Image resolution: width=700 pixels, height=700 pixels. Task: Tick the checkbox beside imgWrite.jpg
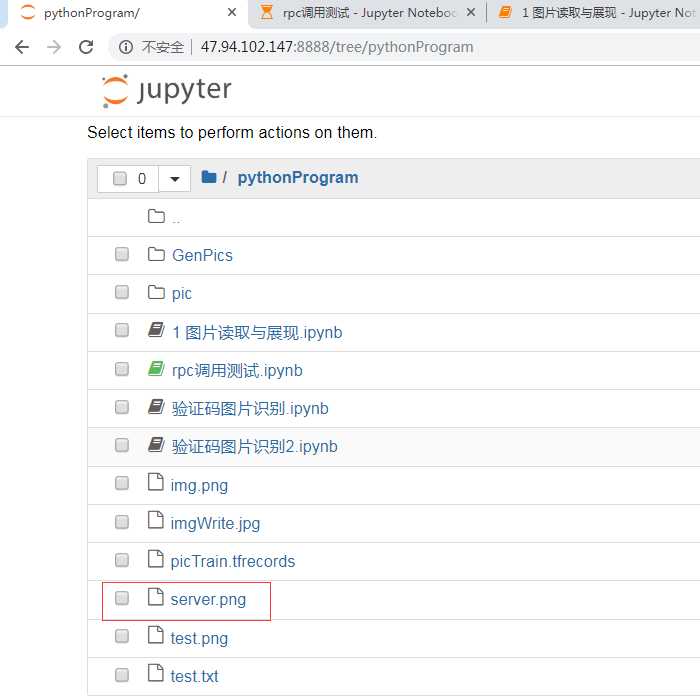click(x=122, y=522)
